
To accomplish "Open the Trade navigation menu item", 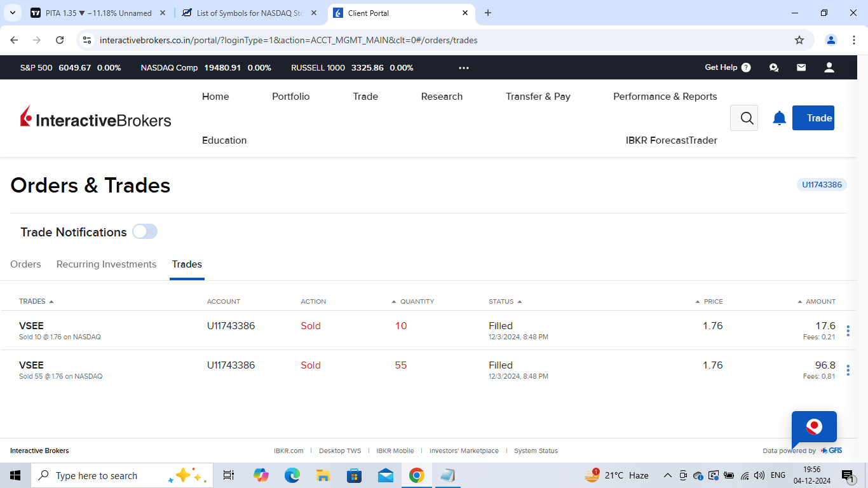I will point(365,97).
